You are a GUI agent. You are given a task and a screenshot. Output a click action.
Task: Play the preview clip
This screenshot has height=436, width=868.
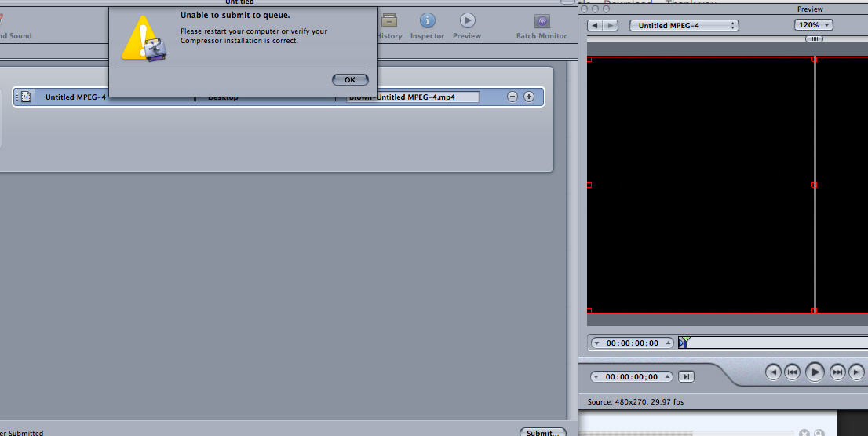tap(815, 372)
